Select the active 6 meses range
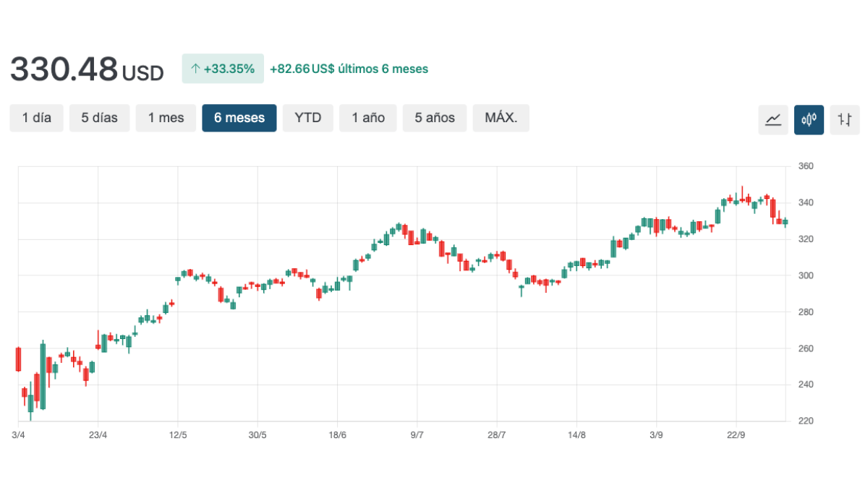The image size is (868, 488). coord(239,118)
